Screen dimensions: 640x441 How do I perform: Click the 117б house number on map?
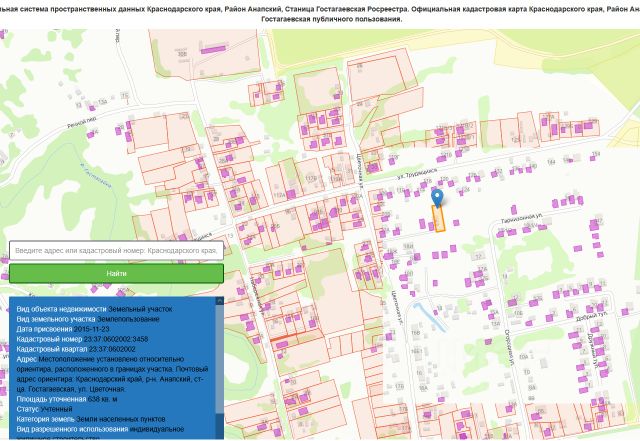click(311, 178)
